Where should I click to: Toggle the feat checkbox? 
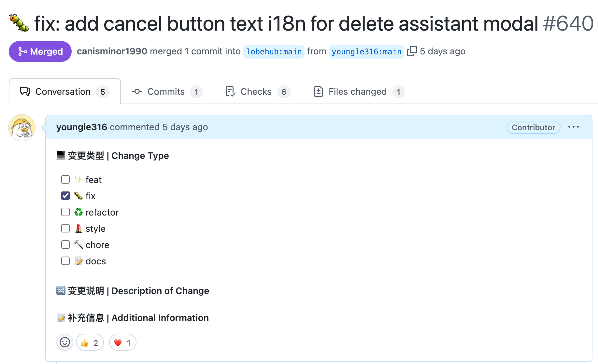[x=65, y=179]
